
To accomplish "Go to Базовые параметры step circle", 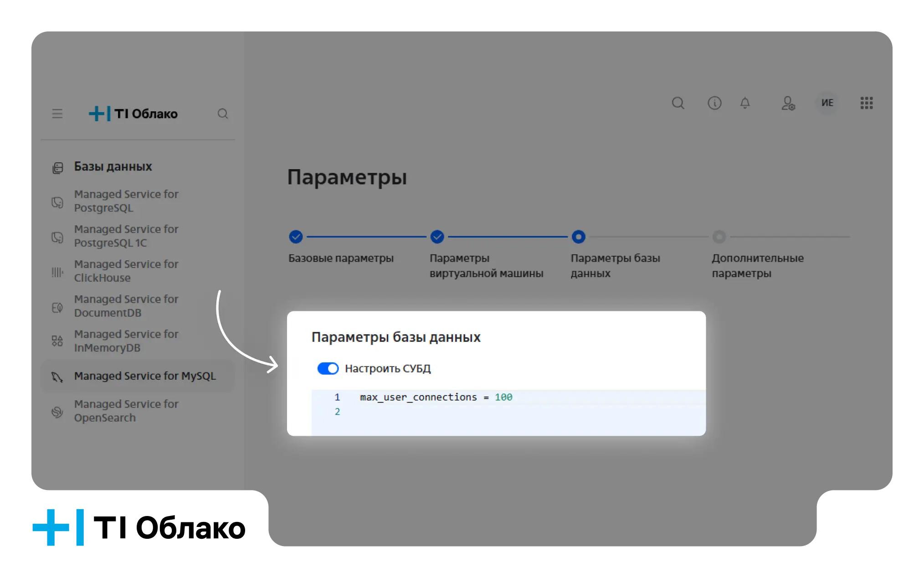I will (296, 237).
